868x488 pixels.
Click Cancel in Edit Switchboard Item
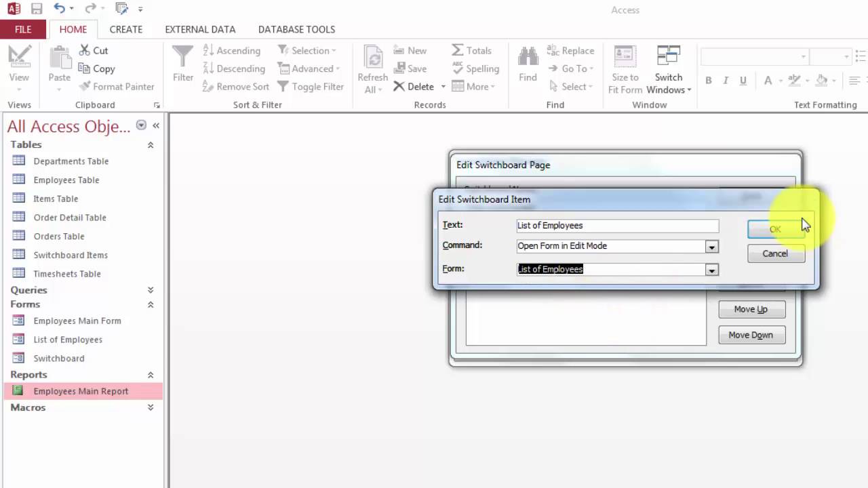[775, 253]
